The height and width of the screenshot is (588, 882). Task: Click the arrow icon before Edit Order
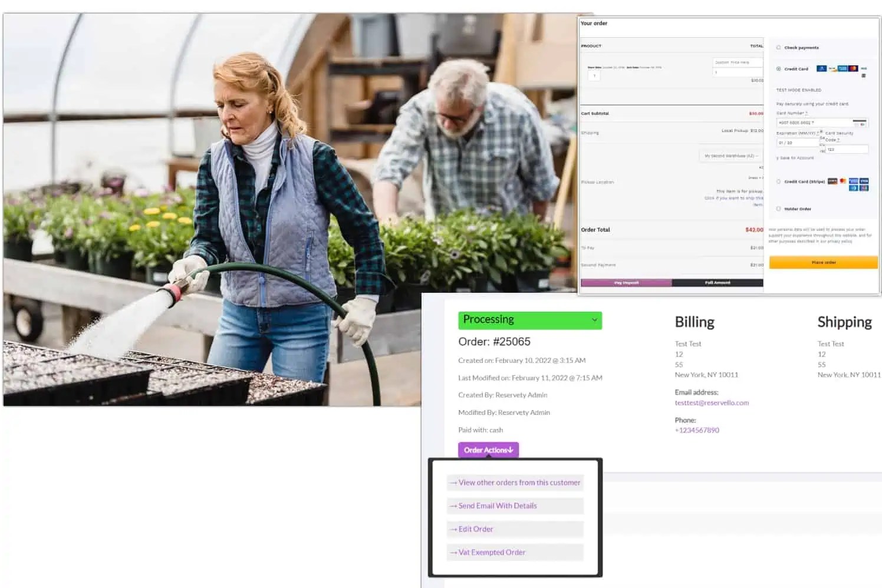[x=454, y=528]
